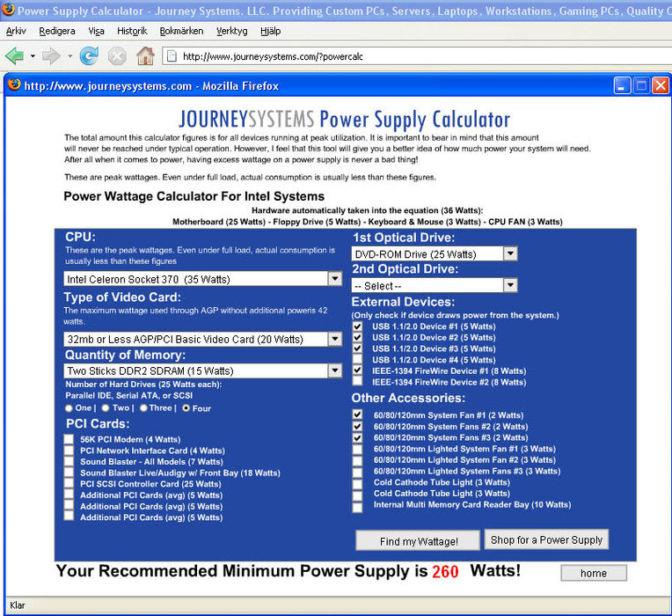Click the Reload page icon
This screenshot has width=672, height=616.
point(89,55)
